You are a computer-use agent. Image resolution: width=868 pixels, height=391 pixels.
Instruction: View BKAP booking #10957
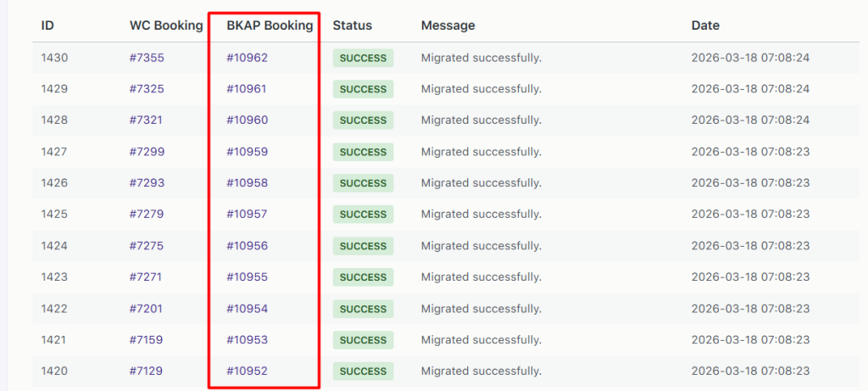coord(248,215)
